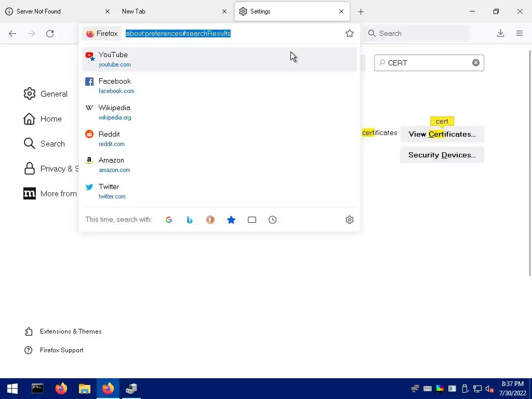Click the taskbar clock showing 8:37 PM
The image size is (532, 399).
(512, 389)
